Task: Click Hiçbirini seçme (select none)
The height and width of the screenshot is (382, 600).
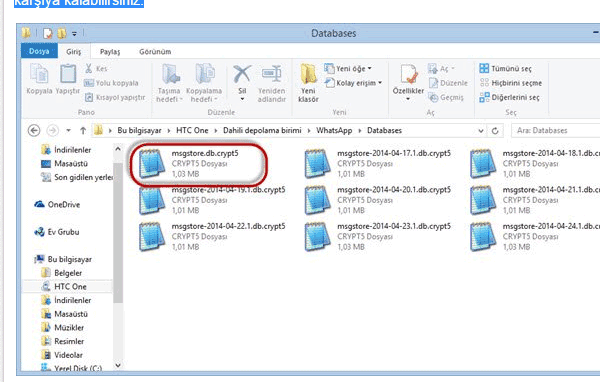Action: (x=510, y=83)
